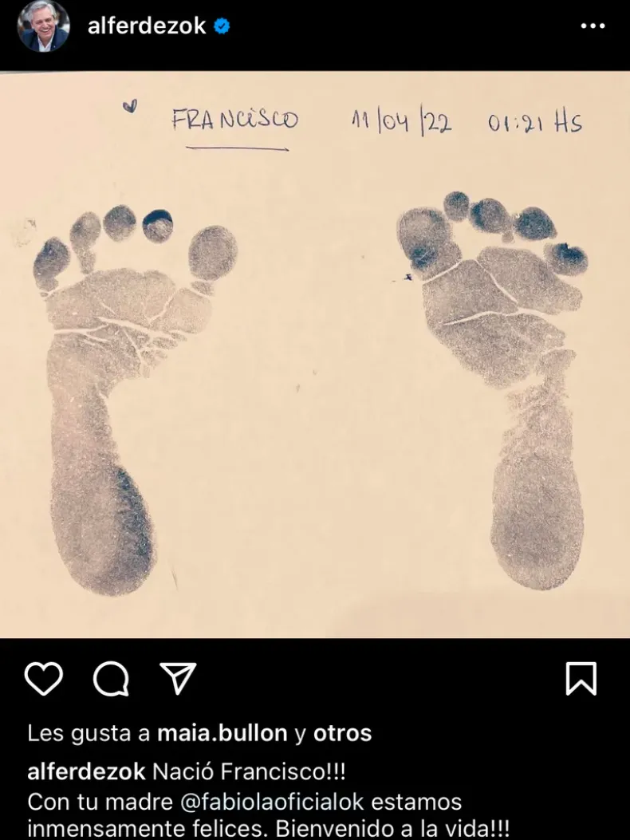
Task: Open alferdezok profile picture avatar
Action: [43, 26]
